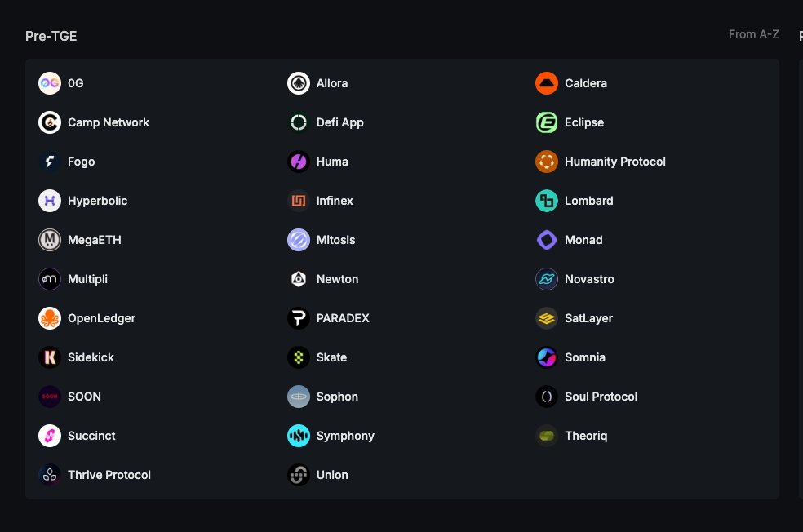Click the pink Succinct icon

click(x=50, y=436)
